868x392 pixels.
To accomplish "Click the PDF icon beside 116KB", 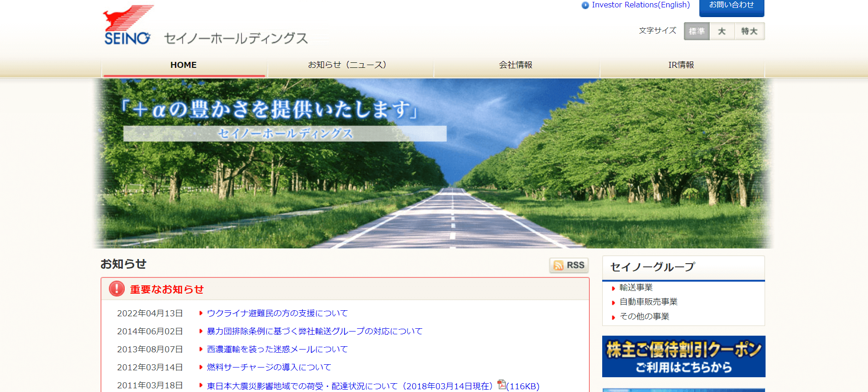I will tap(502, 385).
